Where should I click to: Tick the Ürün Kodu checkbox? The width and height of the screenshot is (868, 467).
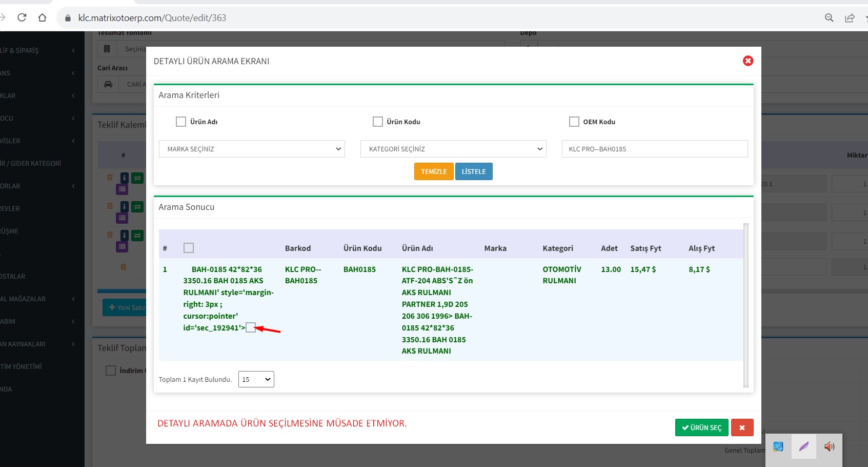tap(378, 122)
